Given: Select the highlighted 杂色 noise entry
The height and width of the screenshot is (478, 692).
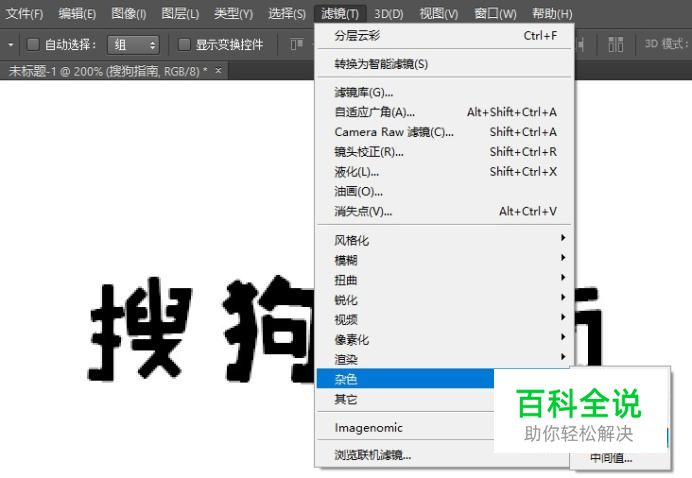Looking at the screenshot, I should coord(405,379).
